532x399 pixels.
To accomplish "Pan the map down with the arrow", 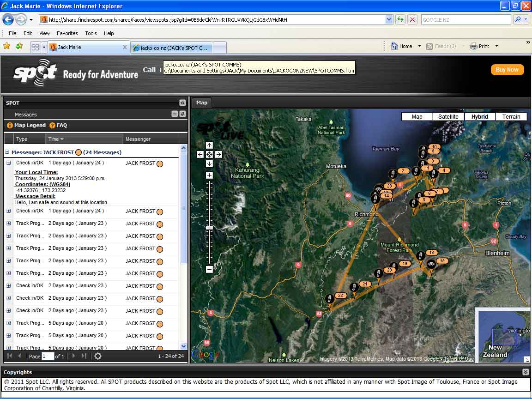I will click(x=209, y=163).
